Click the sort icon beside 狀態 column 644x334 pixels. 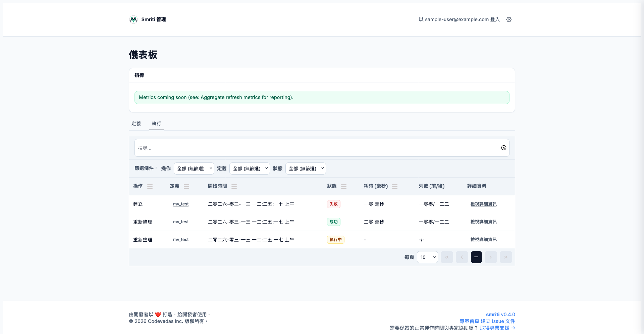[344, 186]
